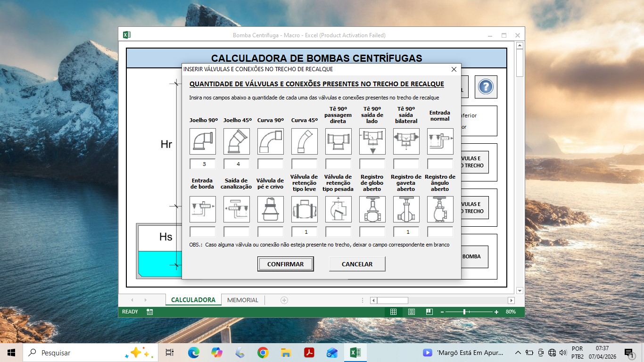Image resolution: width=644 pixels, height=362 pixels.
Task: Click the Curva 45º fitting icon
Action: 305,141
